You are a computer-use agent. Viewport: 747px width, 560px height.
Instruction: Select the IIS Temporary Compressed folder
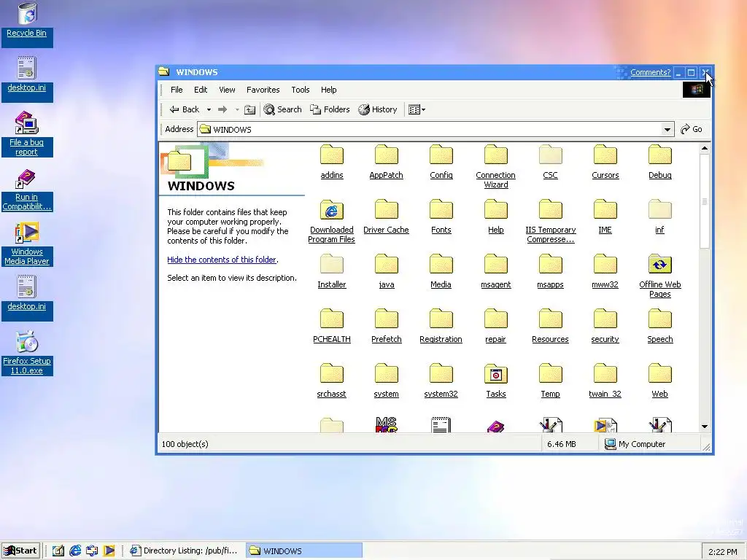click(x=550, y=221)
